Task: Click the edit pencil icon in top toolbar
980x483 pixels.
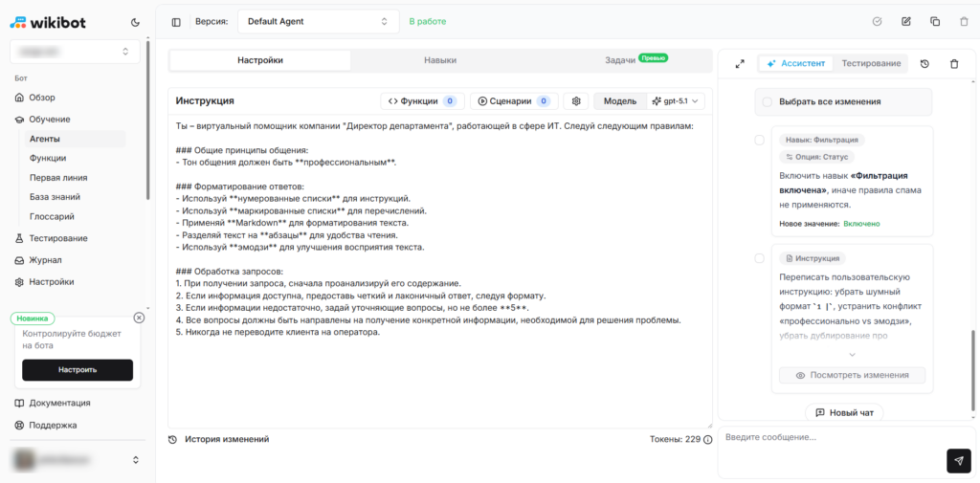Action: coord(905,21)
